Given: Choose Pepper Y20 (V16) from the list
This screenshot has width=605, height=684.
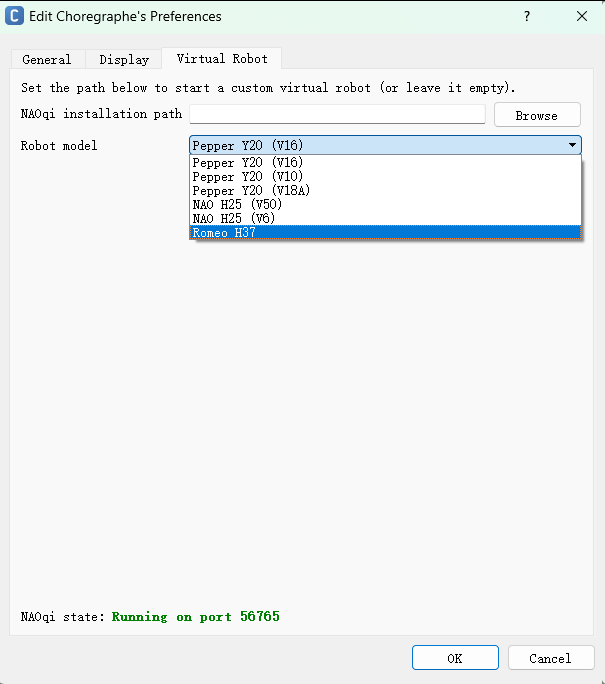Looking at the screenshot, I should 386,163.
